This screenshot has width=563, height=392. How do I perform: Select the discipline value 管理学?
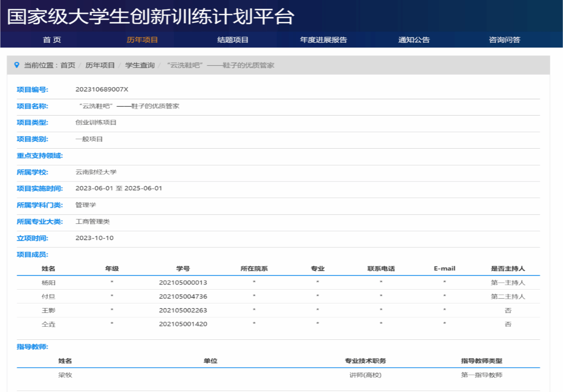[x=86, y=205]
